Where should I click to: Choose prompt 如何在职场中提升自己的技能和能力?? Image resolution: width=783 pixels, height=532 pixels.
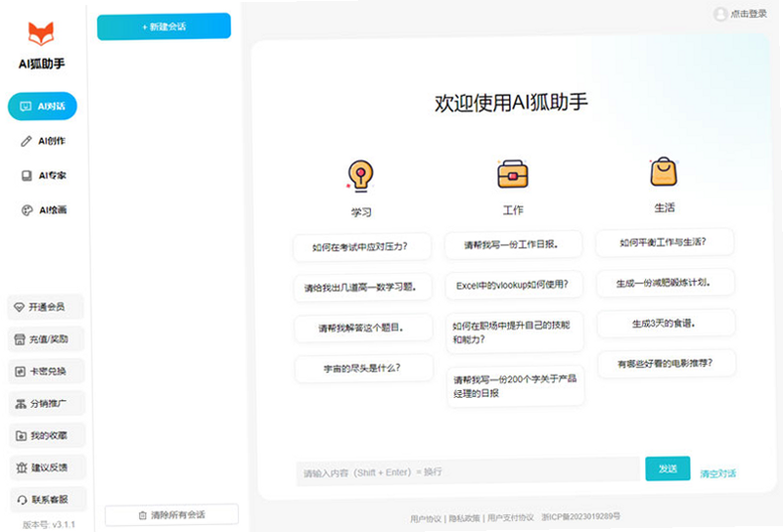(x=515, y=332)
